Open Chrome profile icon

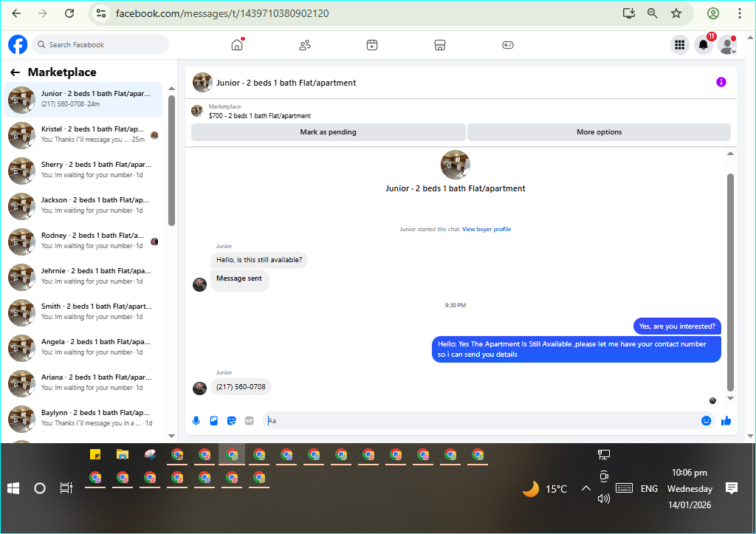click(x=713, y=13)
